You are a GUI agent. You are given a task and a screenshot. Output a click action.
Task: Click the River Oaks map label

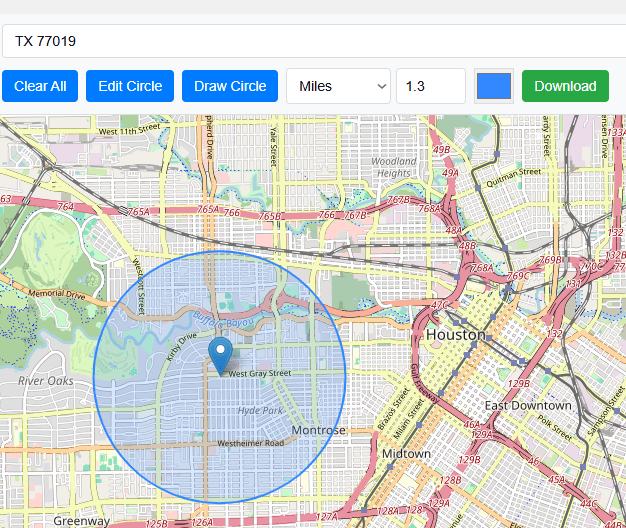(45, 381)
